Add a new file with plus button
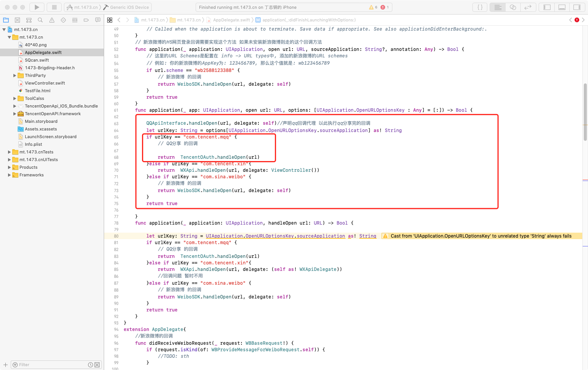588x370 pixels. pos(5,365)
